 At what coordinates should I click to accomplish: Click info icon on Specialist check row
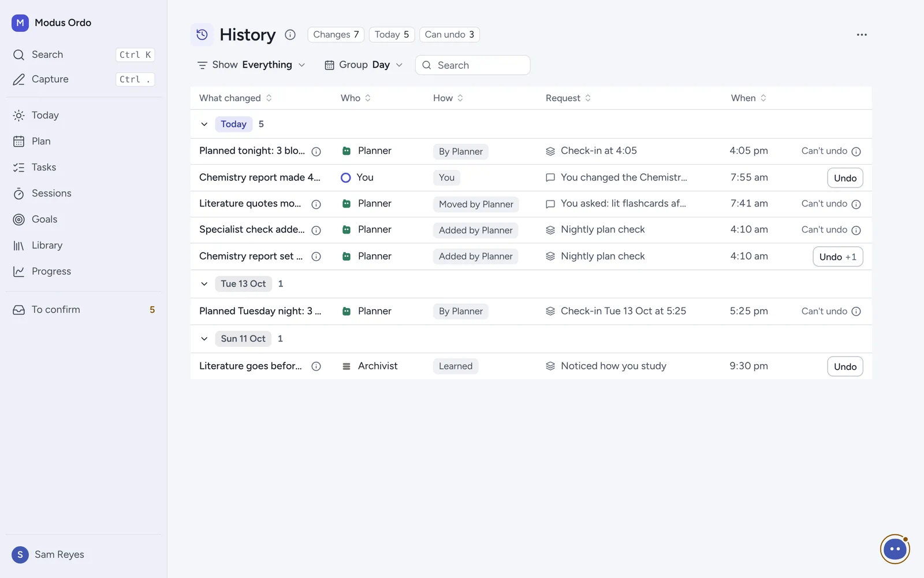tap(316, 230)
